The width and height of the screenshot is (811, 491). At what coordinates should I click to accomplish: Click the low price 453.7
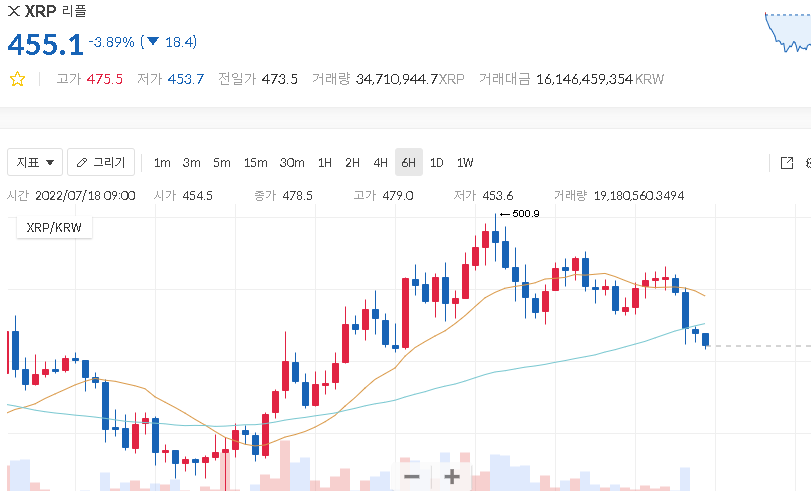pos(186,79)
